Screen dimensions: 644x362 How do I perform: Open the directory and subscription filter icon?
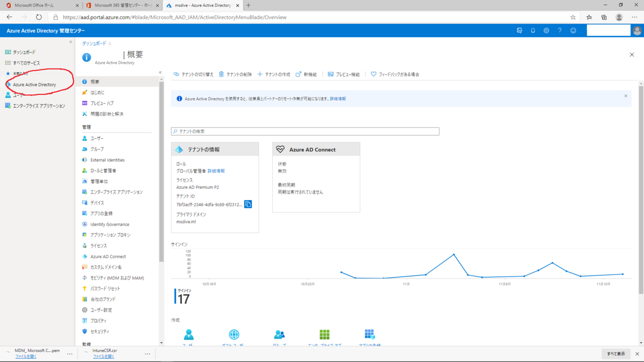pyautogui.click(x=519, y=31)
